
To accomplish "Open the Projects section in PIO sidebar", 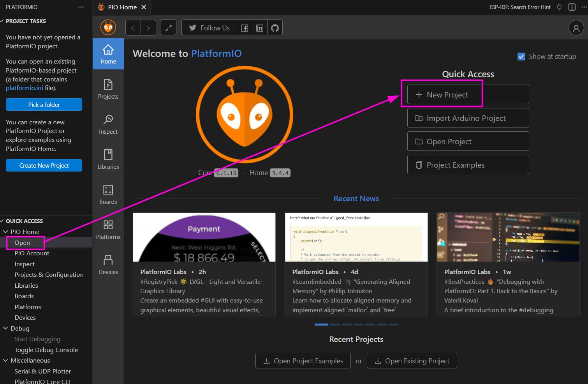I will [108, 89].
